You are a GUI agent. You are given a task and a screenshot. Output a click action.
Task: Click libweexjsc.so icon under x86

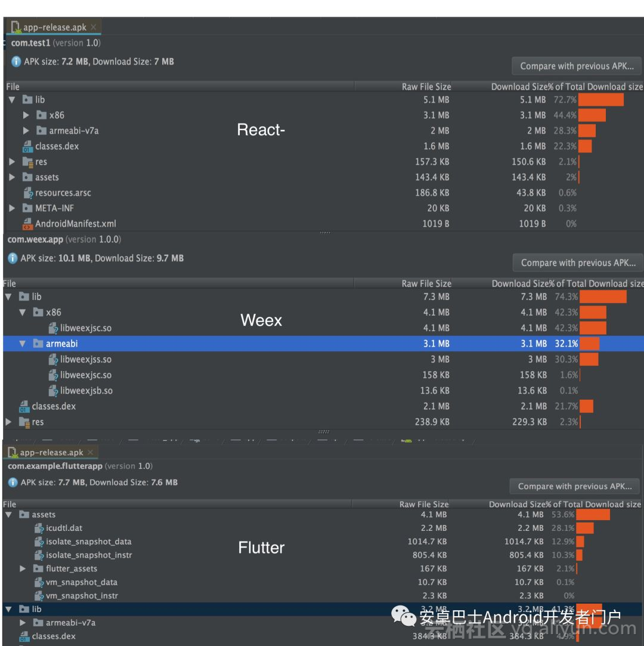tap(53, 328)
